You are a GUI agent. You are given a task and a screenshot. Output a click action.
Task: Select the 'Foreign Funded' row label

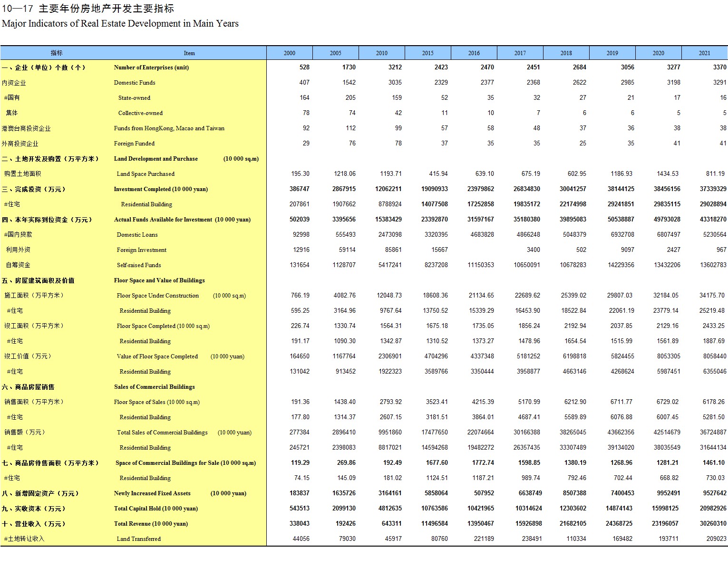click(x=134, y=144)
